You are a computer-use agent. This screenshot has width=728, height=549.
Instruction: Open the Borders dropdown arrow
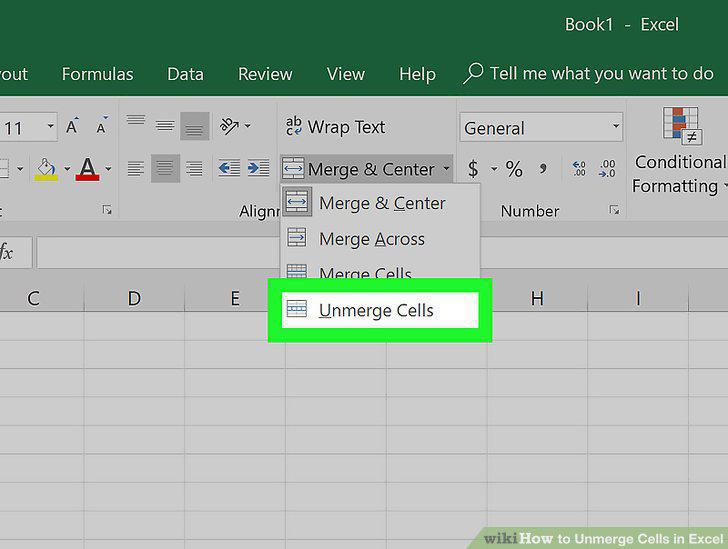pyautogui.click(x=20, y=169)
